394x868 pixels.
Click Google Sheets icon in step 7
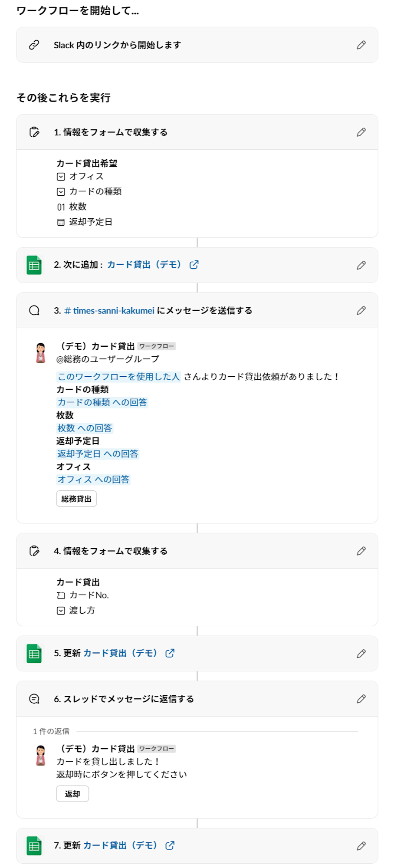pyautogui.click(x=34, y=846)
